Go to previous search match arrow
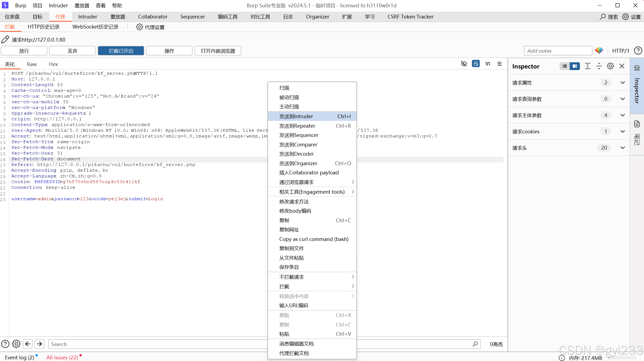Viewport: 644px width, 361px height. pyautogui.click(x=28, y=344)
